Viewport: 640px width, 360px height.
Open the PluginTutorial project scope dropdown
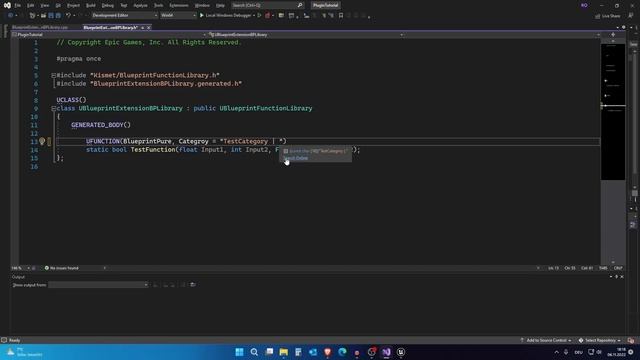click(x=109, y=35)
